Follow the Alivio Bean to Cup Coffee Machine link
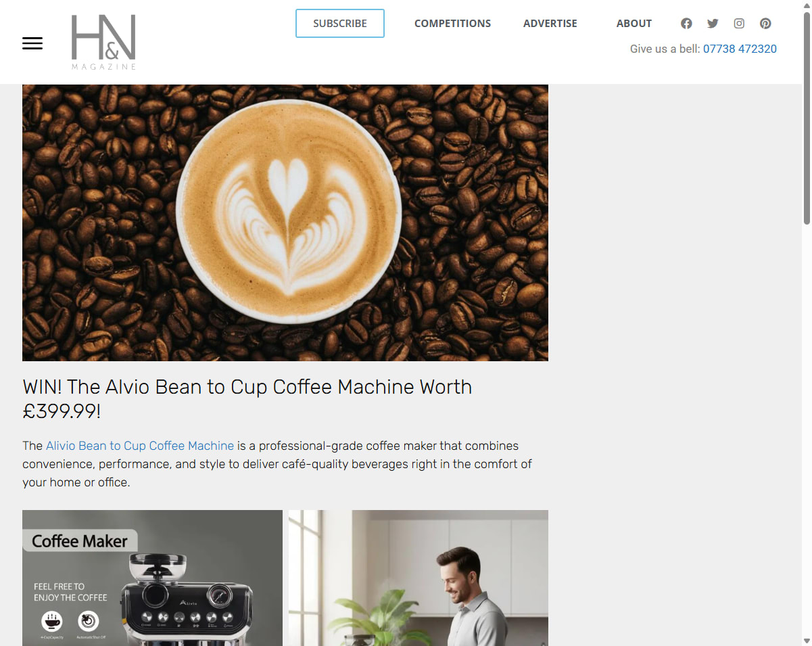812x646 pixels. click(140, 446)
